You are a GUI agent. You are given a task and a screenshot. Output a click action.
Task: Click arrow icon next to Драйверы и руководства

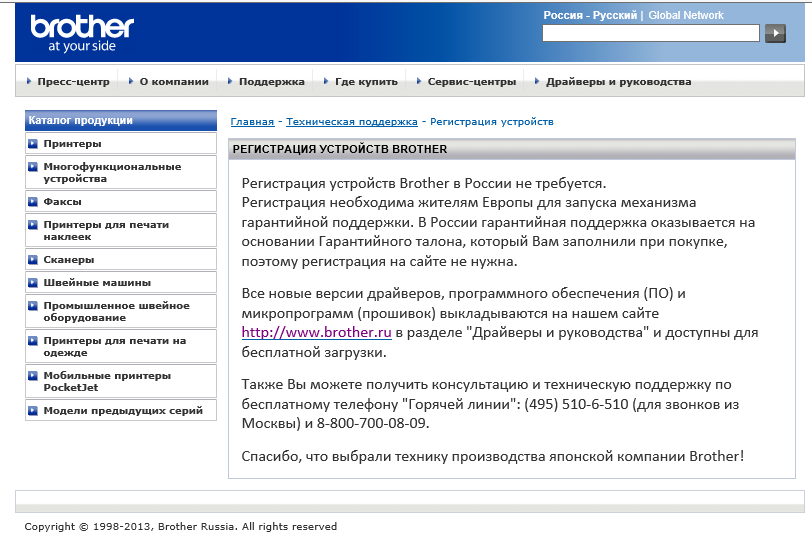coord(537,81)
